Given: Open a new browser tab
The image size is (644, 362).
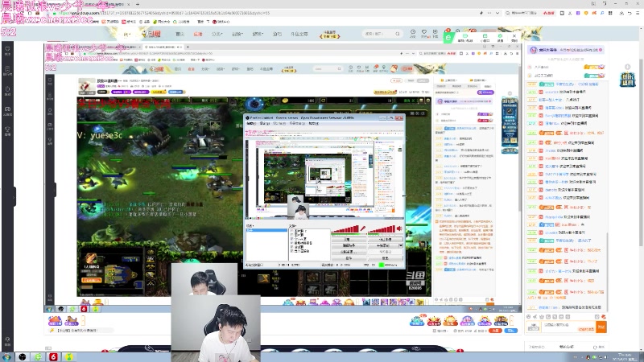Looking at the screenshot, I should (138, 5).
